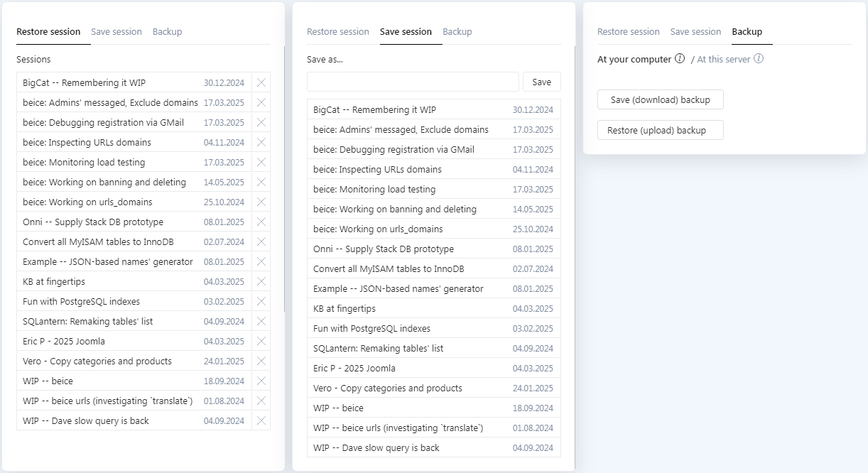
Task: Remove the 'beice: Monitoring load testing' session
Action: click(261, 162)
